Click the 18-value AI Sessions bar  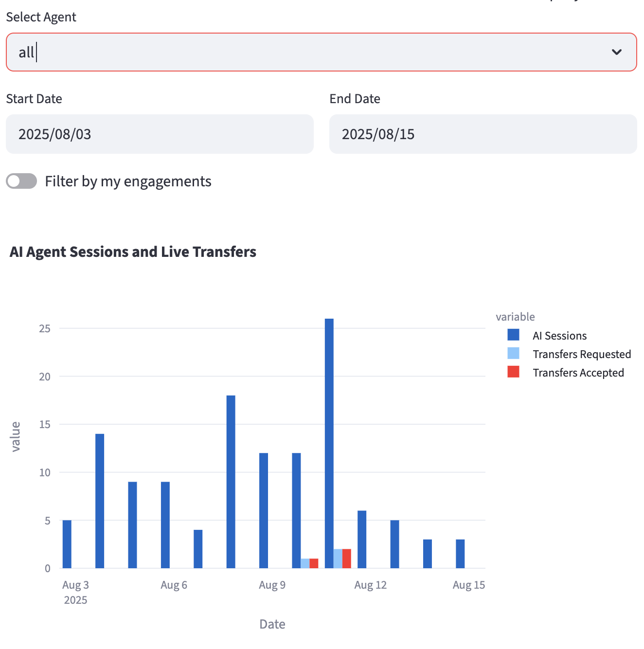[231, 482]
